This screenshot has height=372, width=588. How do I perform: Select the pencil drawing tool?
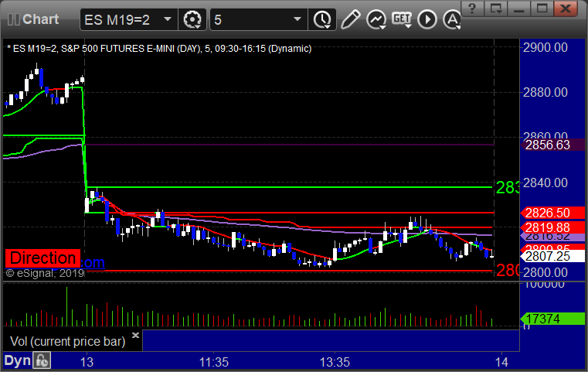point(350,18)
